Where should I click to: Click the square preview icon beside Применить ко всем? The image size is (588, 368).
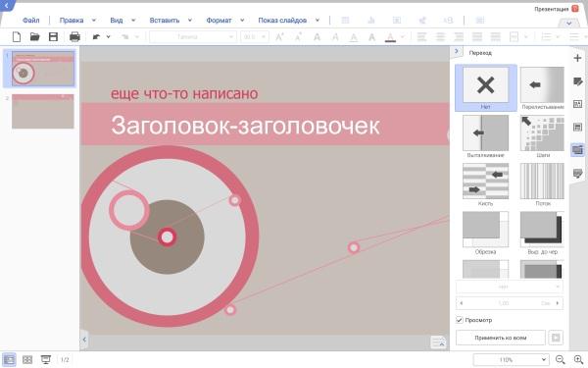pos(556,338)
